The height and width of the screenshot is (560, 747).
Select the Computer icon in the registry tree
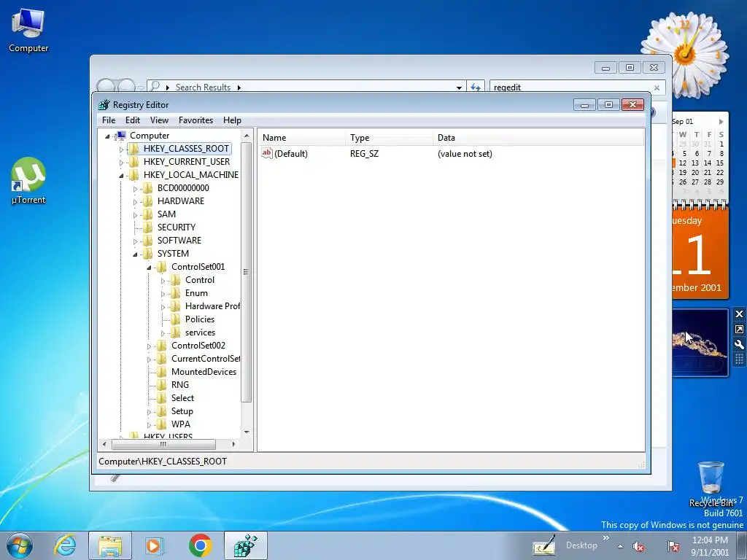pyautogui.click(x=120, y=136)
